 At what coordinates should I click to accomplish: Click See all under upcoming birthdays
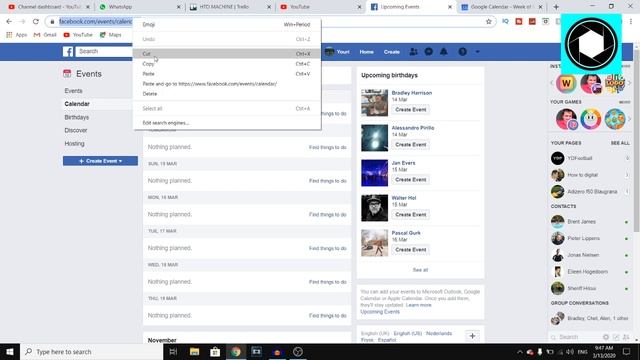(x=420, y=270)
